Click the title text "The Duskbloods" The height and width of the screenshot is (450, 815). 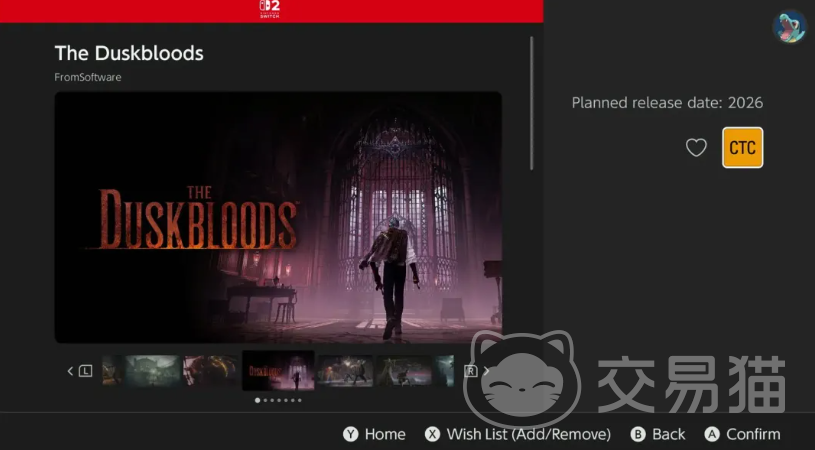point(129,53)
